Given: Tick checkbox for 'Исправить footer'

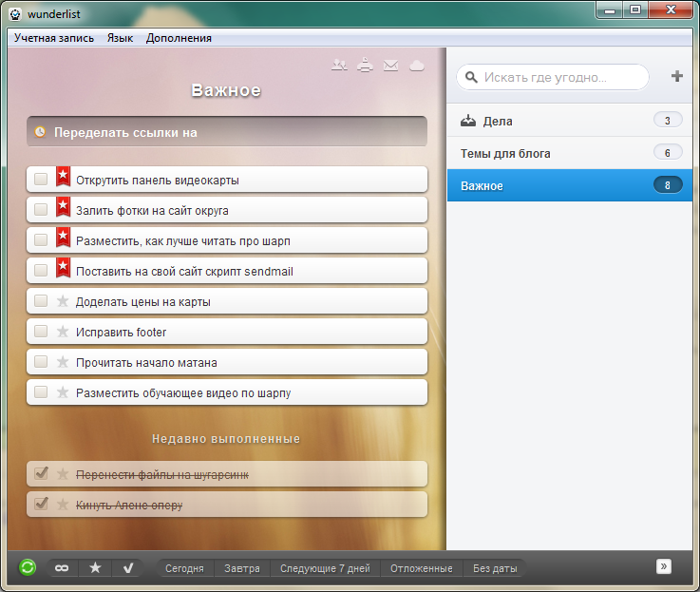Looking at the screenshot, I should (x=41, y=331).
